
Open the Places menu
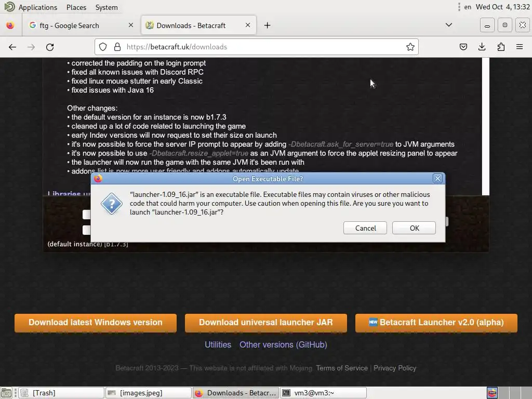tap(76, 7)
